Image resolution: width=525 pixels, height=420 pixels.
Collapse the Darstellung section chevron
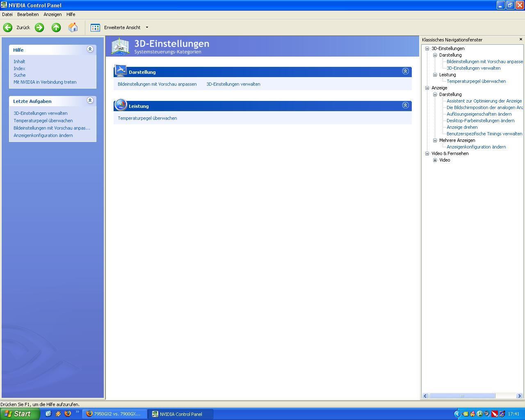[x=405, y=71]
